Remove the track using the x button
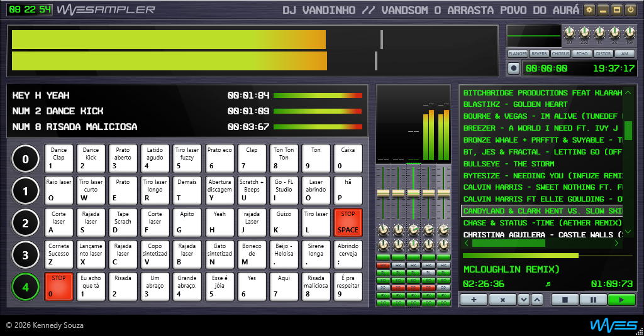 502,300
